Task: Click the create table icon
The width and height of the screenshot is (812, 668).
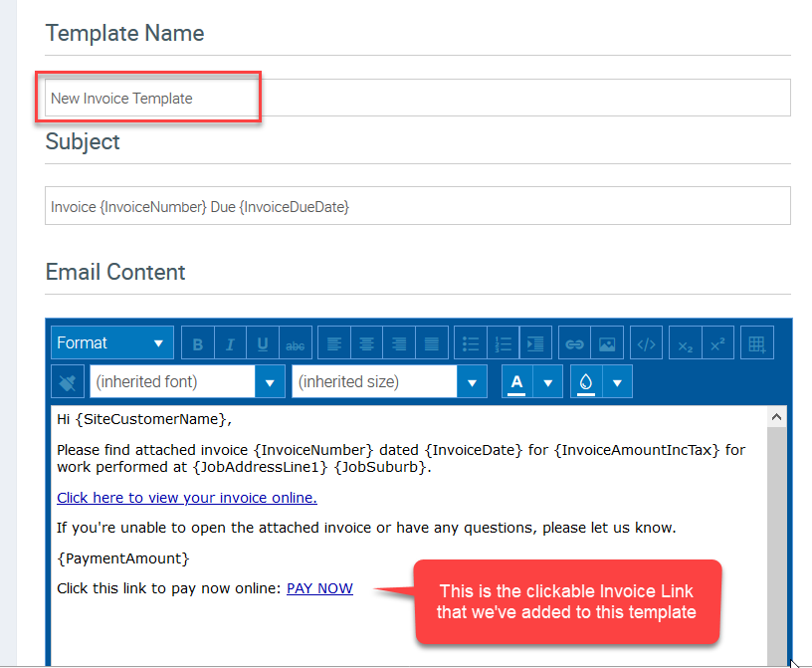Action: point(757,344)
